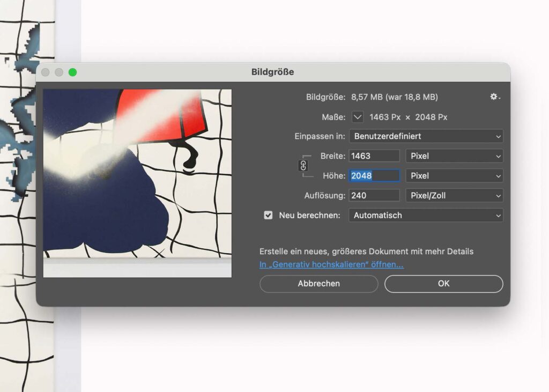549x392 pixels.
Task: Open the Einpassen in Benutzerdefiniert dropdown
Action: [x=426, y=136]
